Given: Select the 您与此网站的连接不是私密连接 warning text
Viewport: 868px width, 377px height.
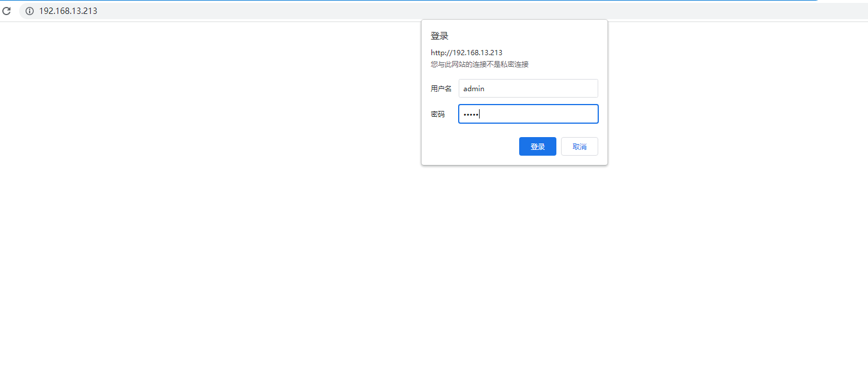Looking at the screenshot, I should coord(480,64).
